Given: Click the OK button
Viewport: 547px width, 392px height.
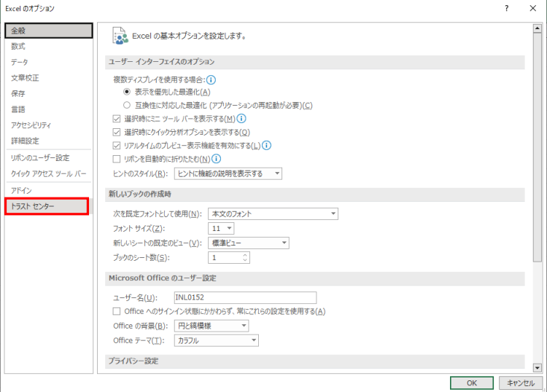Looking at the screenshot, I should coord(471,383).
